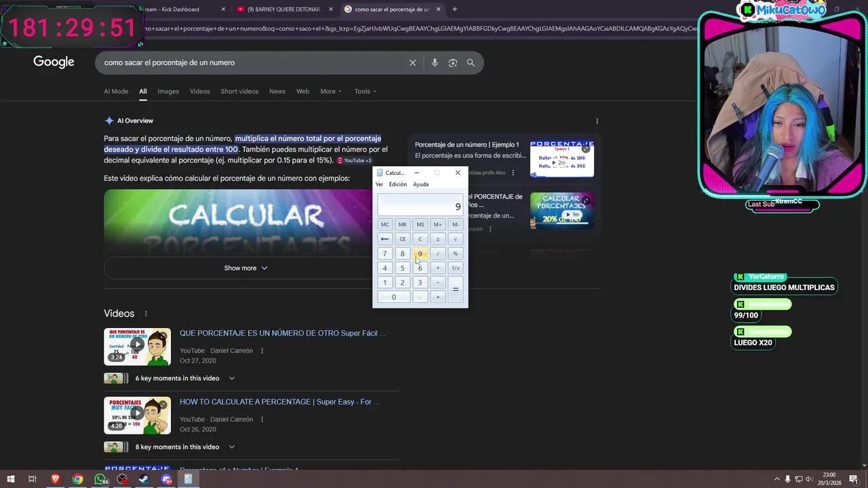Viewport: 868px width, 488px height.
Task: Click the percent key on calculator
Action: click(455, 253)
